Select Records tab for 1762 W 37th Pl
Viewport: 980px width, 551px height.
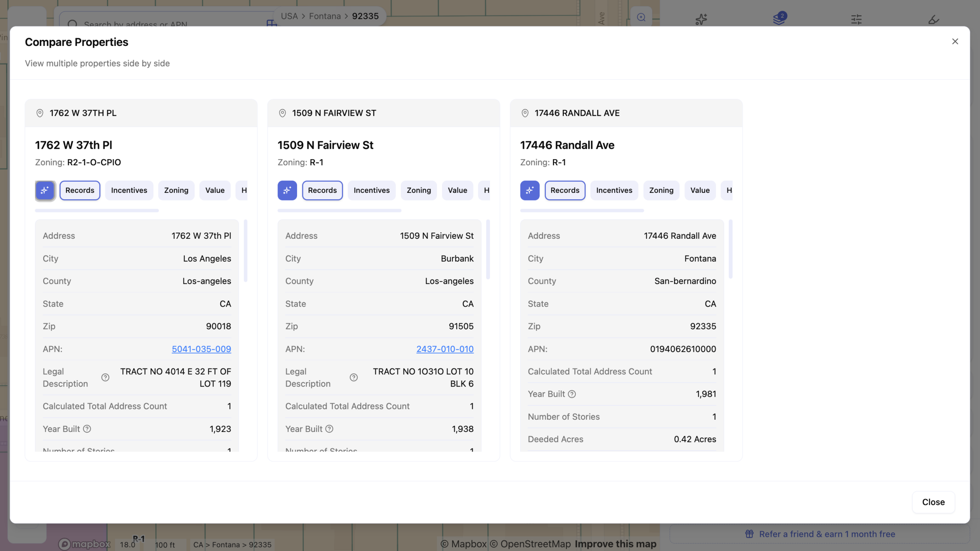[80, 190]
